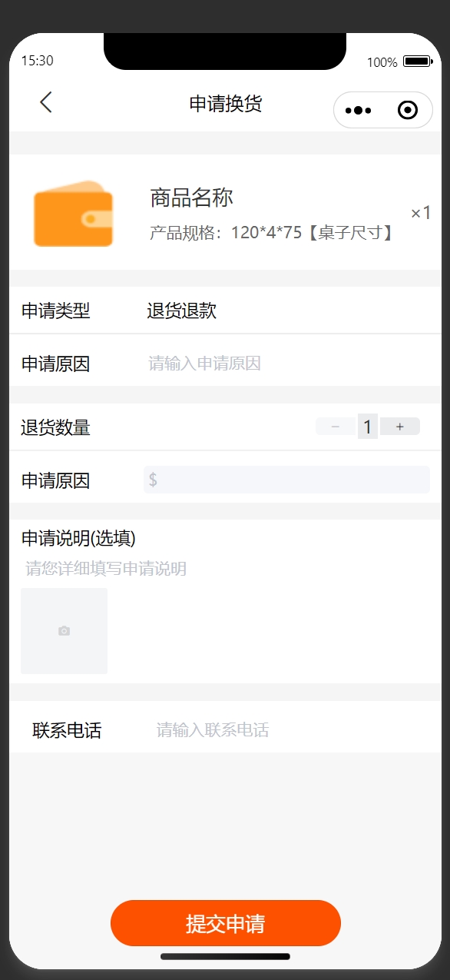Viewport: 450px width, 980px height.
Task: Submit the form with 提交申请 button
Action: tap(226, 923)
